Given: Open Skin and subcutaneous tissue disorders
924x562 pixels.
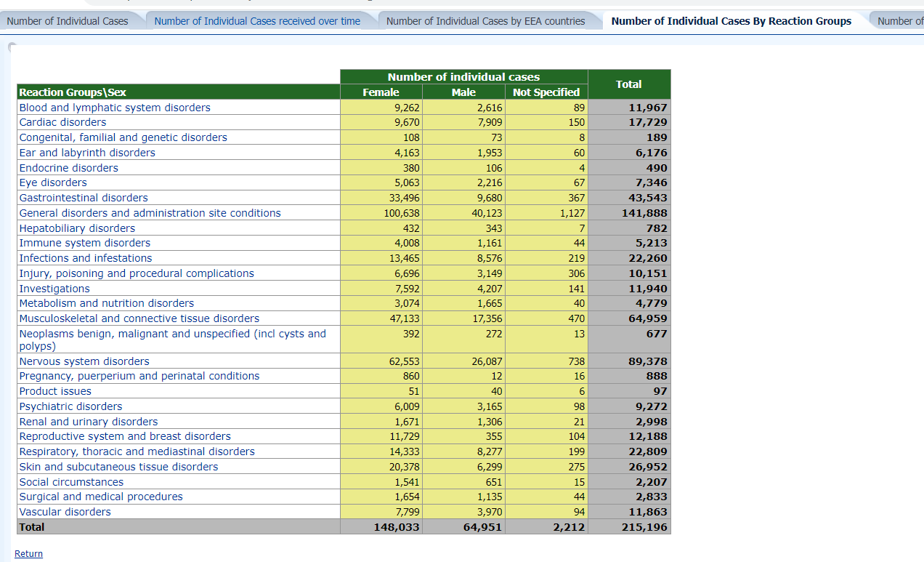Looking at the screenshot, I should point(118,467).
